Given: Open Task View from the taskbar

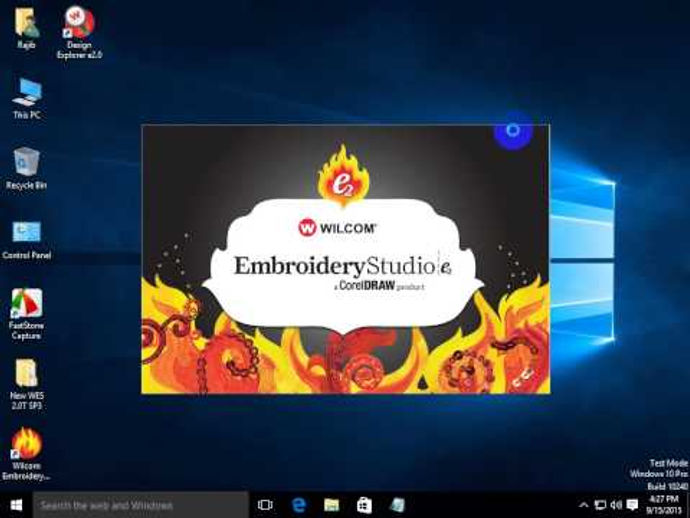Looking at the screenshot, I should tap(265, 505).
